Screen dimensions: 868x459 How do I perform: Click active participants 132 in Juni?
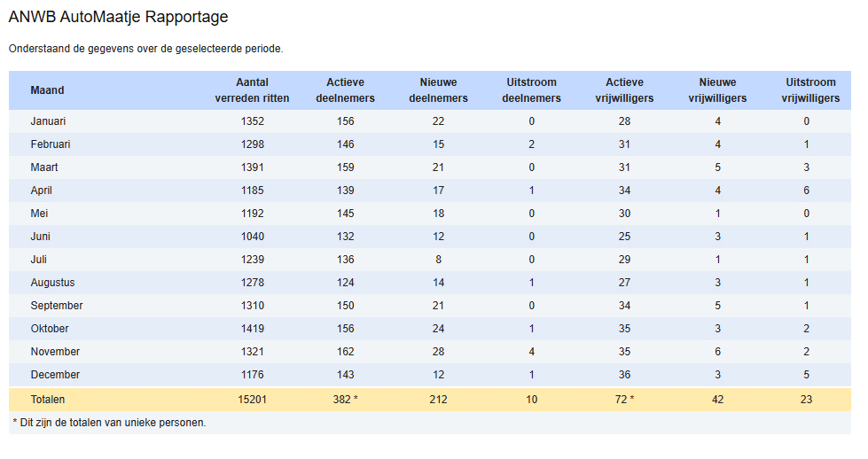tap(346, 236)
